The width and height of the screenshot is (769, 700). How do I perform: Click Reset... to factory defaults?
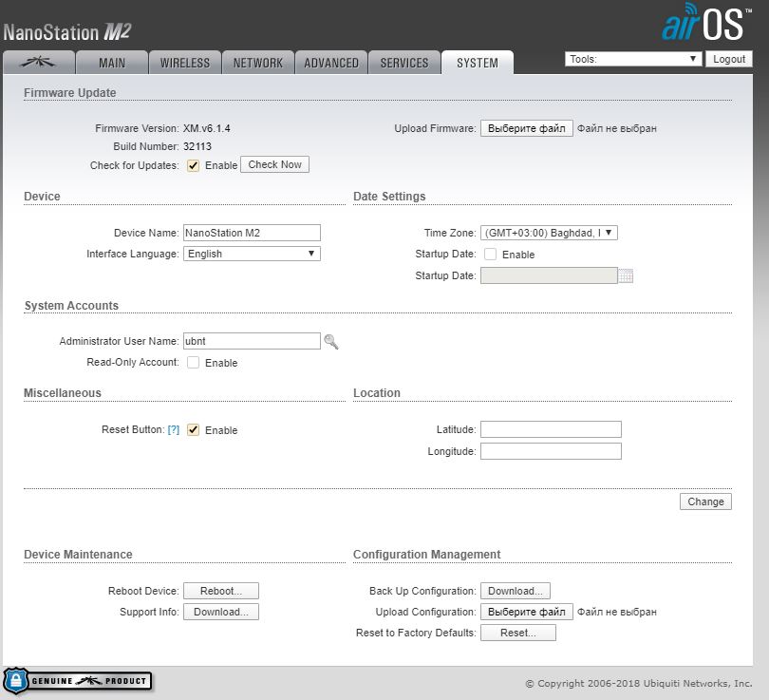pyautogui.click(x=518, y=633)
